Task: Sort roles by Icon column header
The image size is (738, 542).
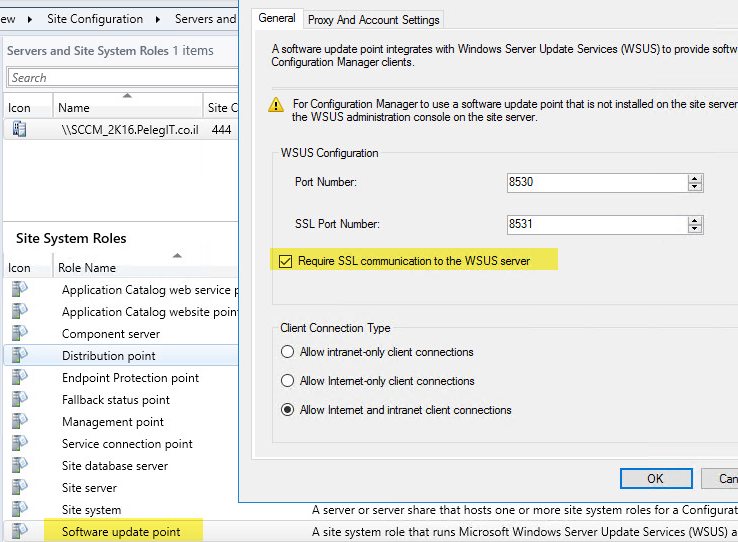Action: 28,268
